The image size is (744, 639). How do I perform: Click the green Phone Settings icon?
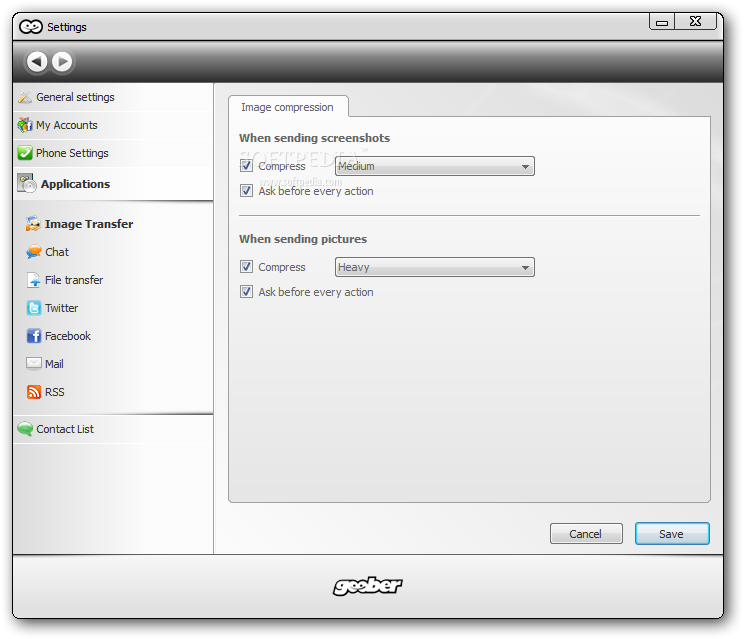coord(25,153)
